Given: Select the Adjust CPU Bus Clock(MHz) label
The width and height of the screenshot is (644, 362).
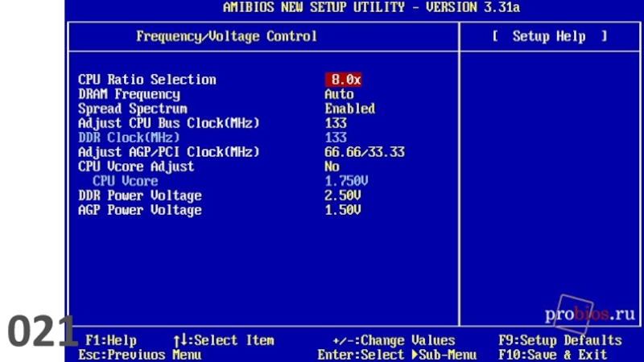Looking at the screenshot, I should [x=169, y=123].
